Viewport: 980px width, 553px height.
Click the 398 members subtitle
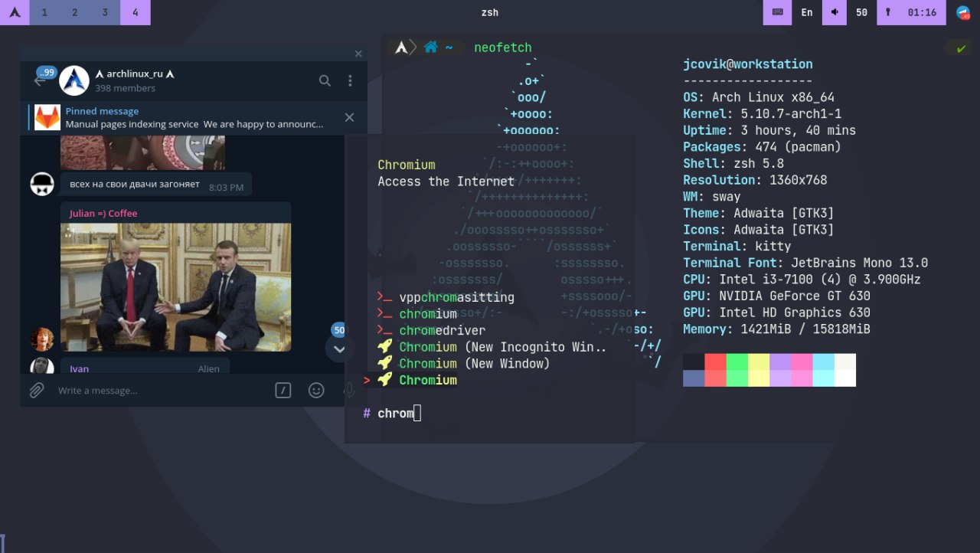coord(126,88)
